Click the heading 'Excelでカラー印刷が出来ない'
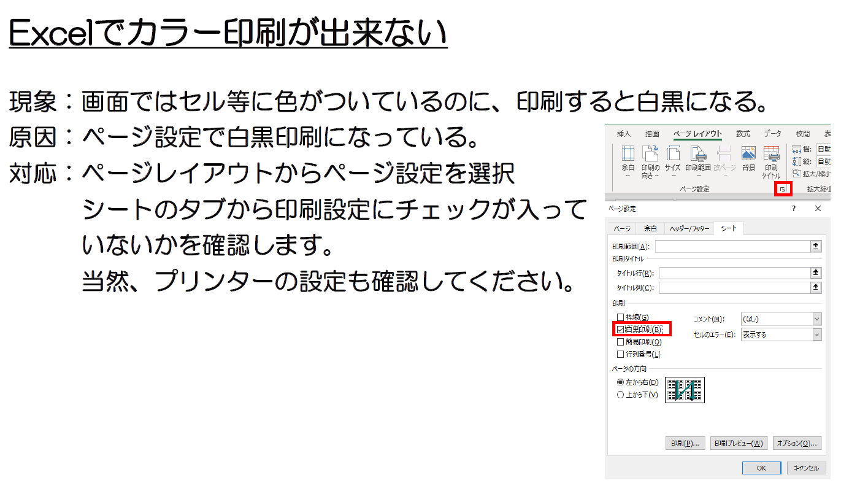The width and height of the screenshot is (868, 483). click(228, 34)
